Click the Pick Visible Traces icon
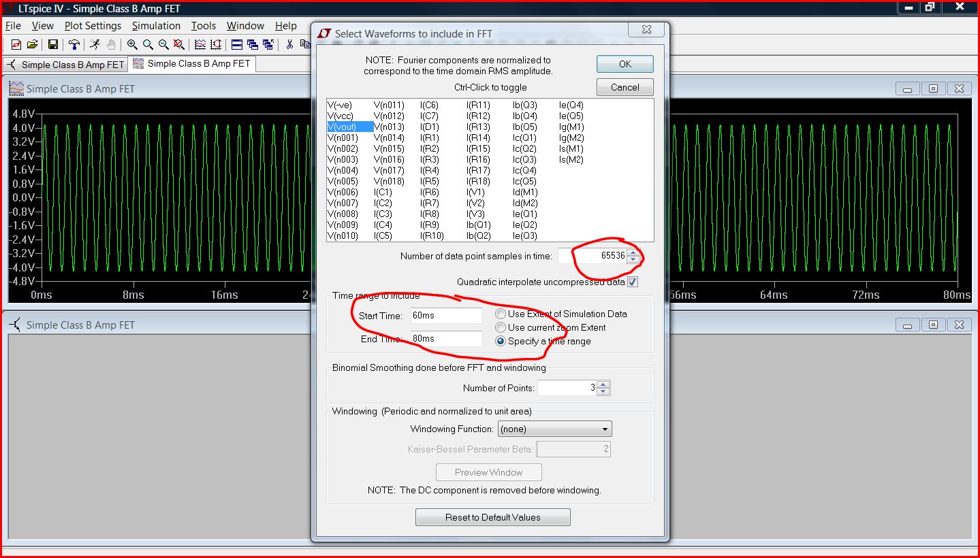The width and height of the screenshot is (980, 558). (200, 44)
